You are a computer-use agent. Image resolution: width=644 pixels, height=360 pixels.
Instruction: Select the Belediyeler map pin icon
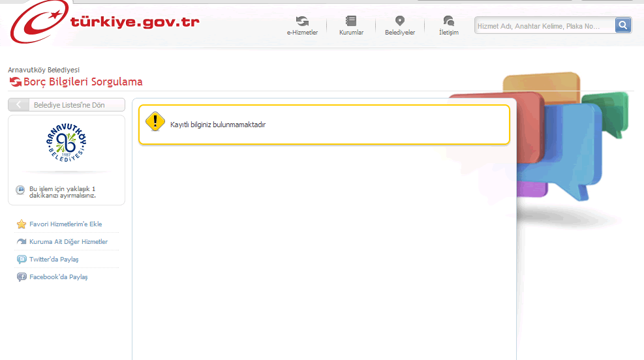click(x=399, y=21)
